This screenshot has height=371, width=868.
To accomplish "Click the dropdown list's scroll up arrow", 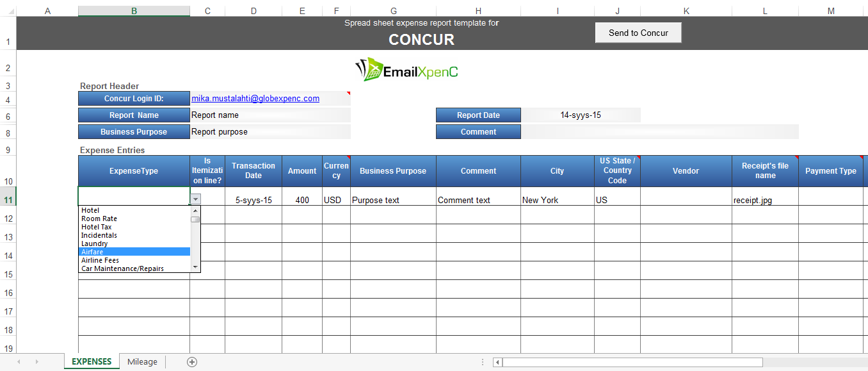I will tap(195, 210).
